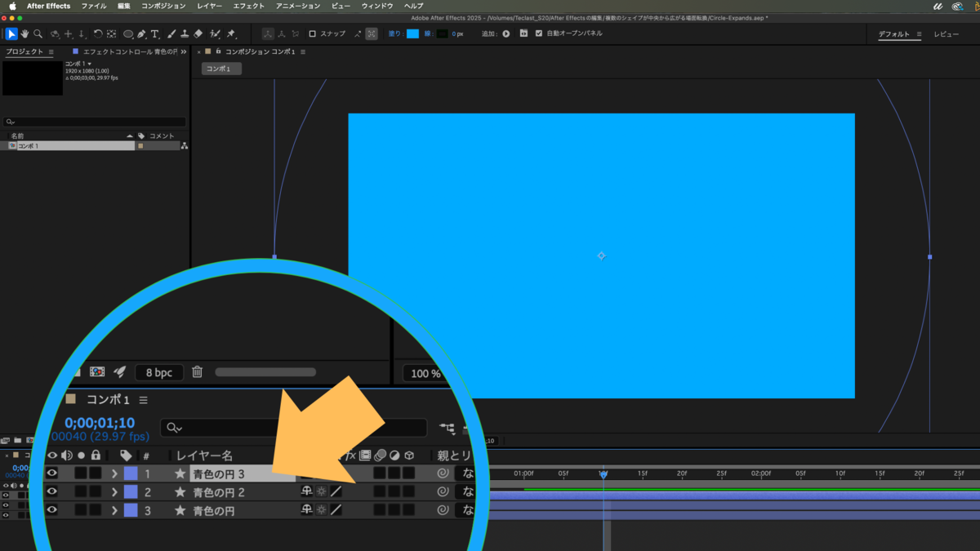Open Creative Cloud icon in menu bar
The height and width of the screenshot is (551, 980).
pyautogui.click(x=957, y=6)
